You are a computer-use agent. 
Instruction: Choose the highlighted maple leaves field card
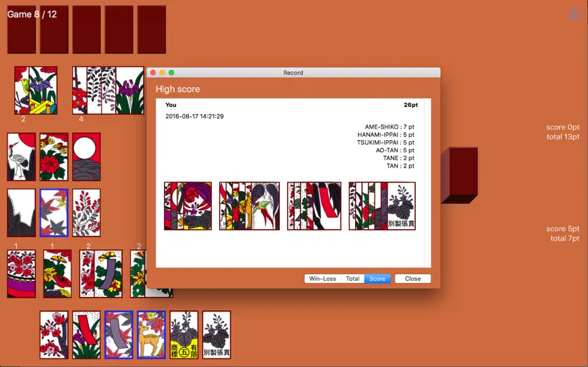[54, 213]
